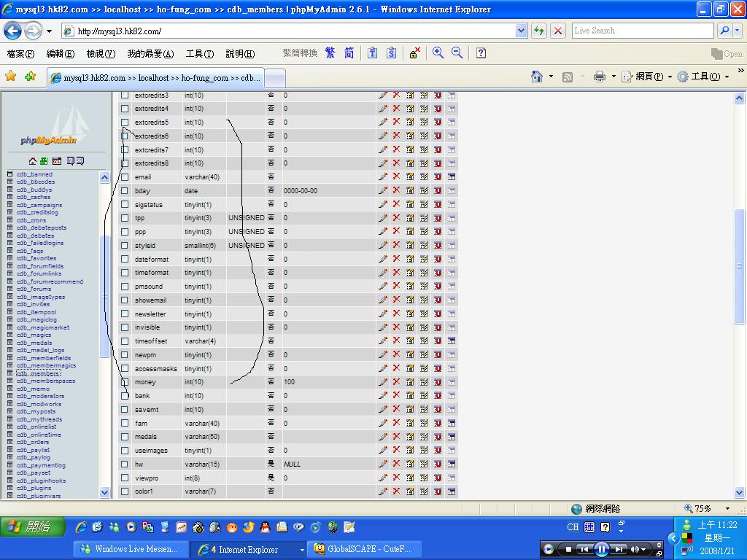
Task: Tick the checkbox for email field
Action: pyautogui.click(x=125, y=177)
